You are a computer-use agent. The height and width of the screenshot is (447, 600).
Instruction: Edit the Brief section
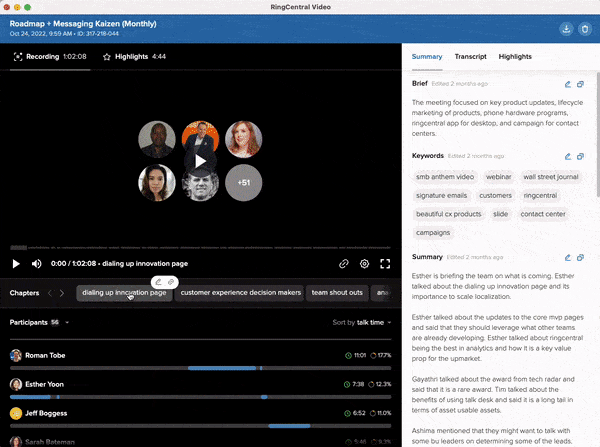(x=568, y=84)
